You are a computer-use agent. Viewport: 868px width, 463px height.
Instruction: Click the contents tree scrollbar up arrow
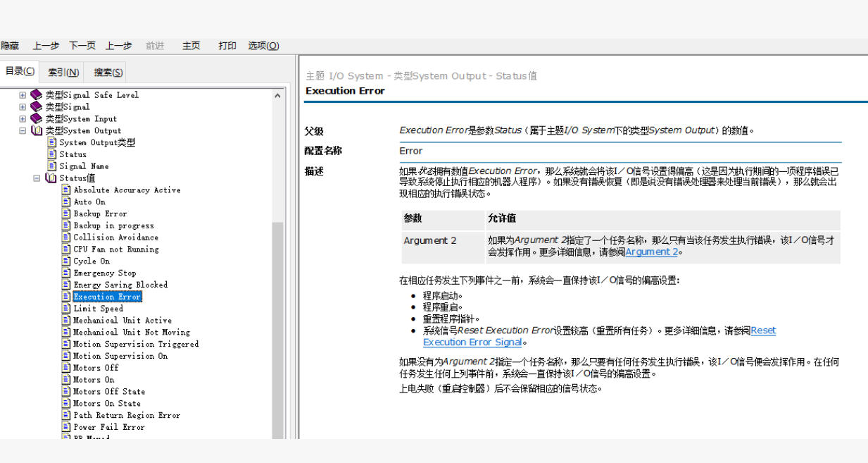click(277, 96)
